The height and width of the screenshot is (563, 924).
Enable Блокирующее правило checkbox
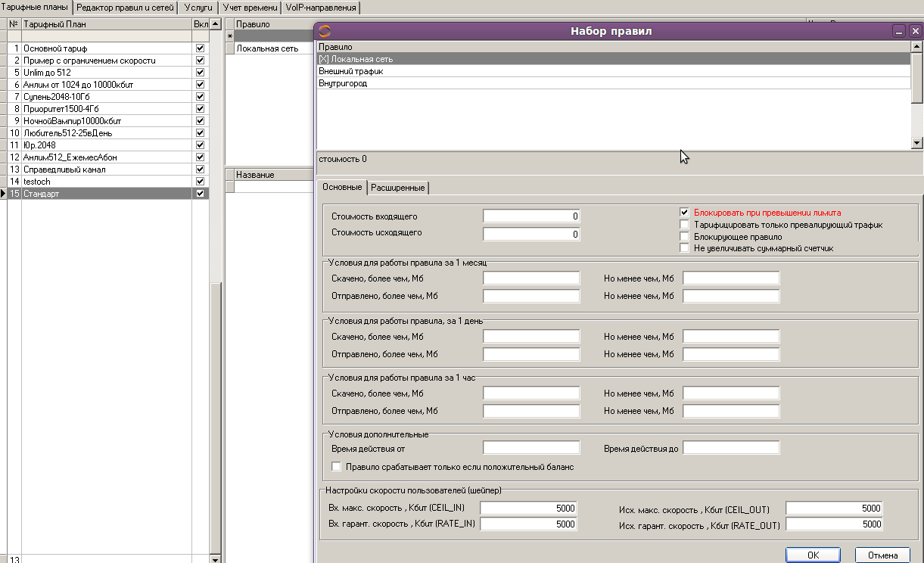coord(685,237)
